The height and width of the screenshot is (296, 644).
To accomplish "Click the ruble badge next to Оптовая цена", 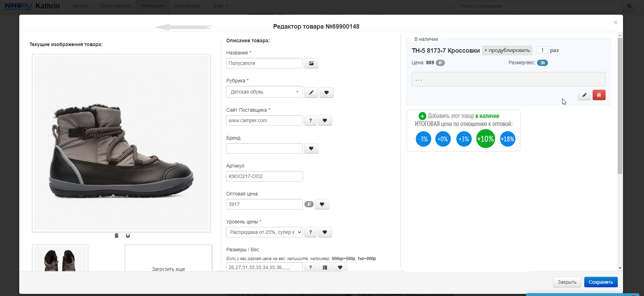I will [309, 204].
